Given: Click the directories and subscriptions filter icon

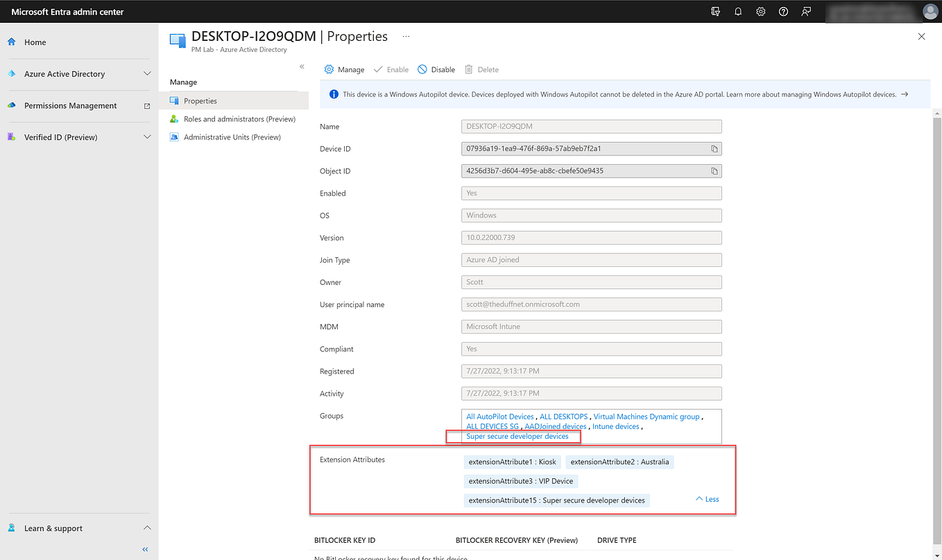Looking at the screenshot, I should tap(714, 11).
